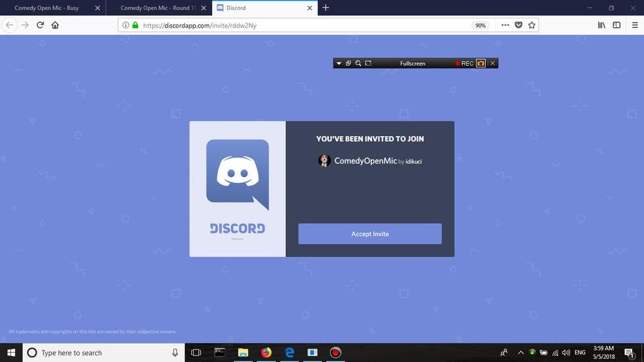Open File Explorer from the taskbar
Screen dimensions: 644x362
click(243, 353)
